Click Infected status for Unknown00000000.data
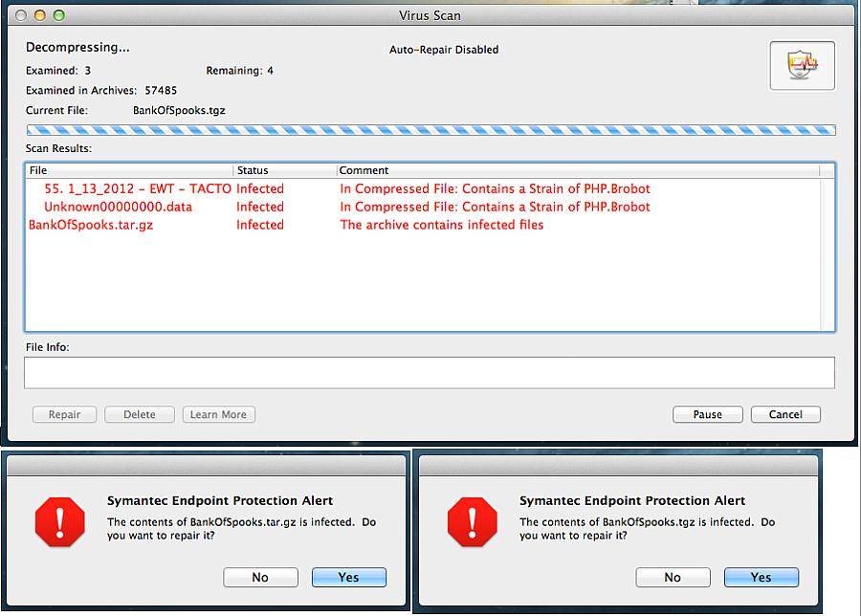Image resolution: width=861 pixels, height=616 pixels. click(x=260, y=207)
